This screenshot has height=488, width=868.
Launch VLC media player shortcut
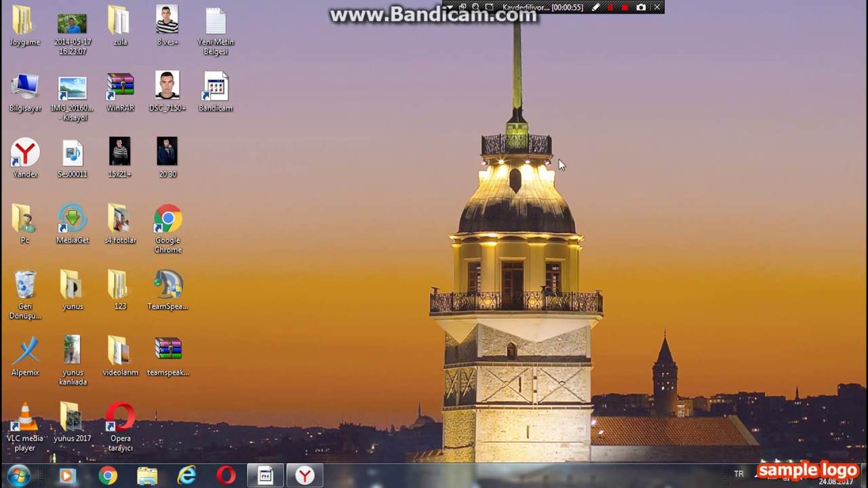pos(25,427)
